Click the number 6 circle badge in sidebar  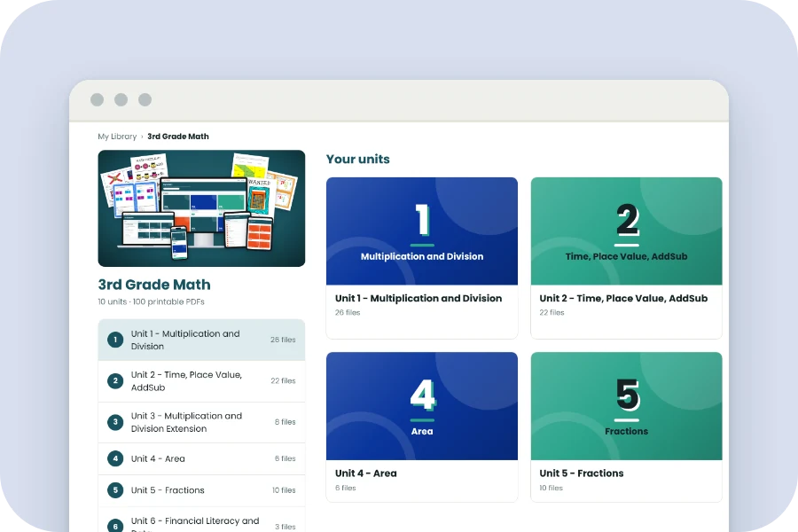115,526
